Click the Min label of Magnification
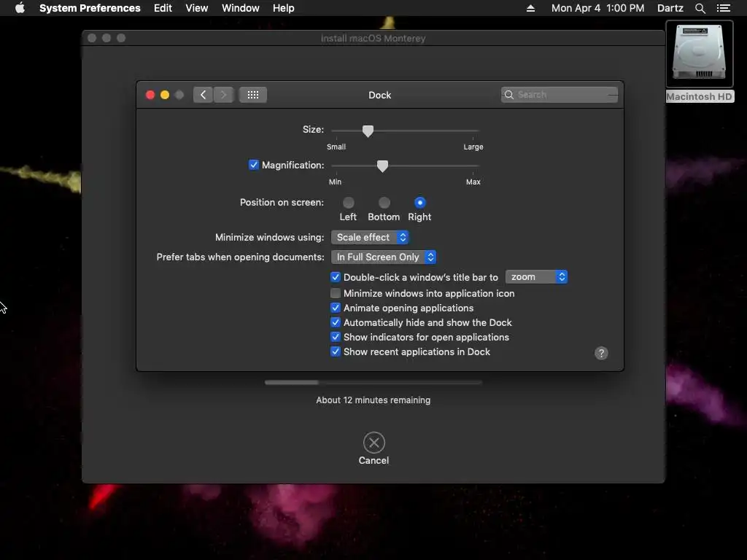Image resolution: width=747 pixels, height=560 pixels. pyautogui.click(x=335, y=182)
